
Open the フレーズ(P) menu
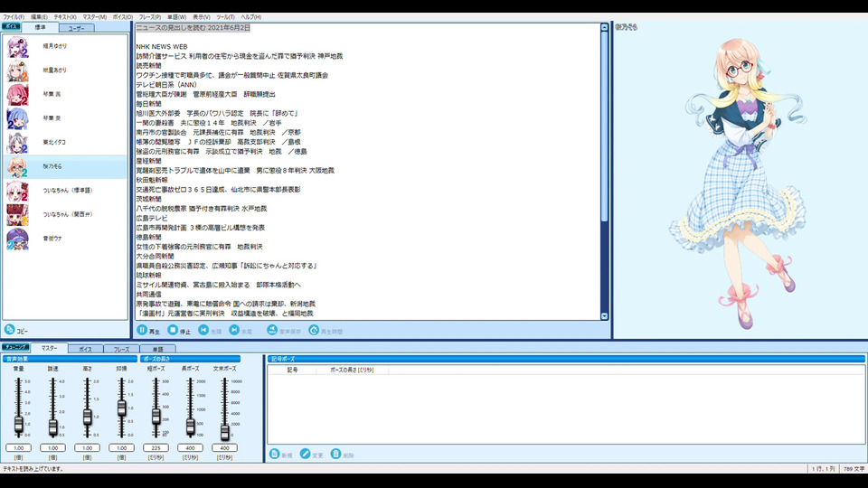click(150, 17)
